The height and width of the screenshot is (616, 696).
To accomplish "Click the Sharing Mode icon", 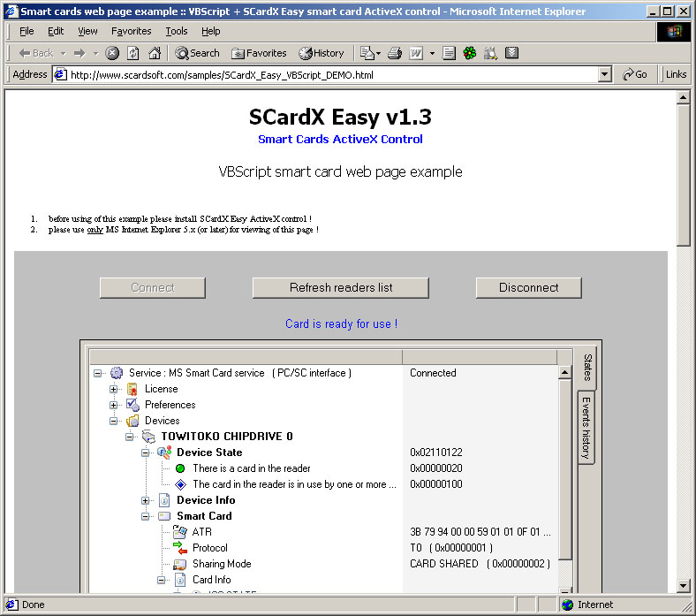I will tap(180, 564).
